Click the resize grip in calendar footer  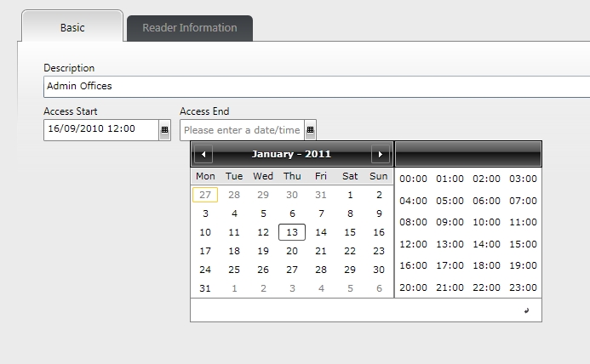click(527, 311)
